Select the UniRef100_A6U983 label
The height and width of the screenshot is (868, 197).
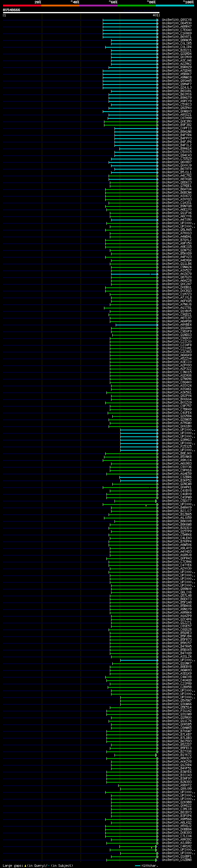[177, 463]
